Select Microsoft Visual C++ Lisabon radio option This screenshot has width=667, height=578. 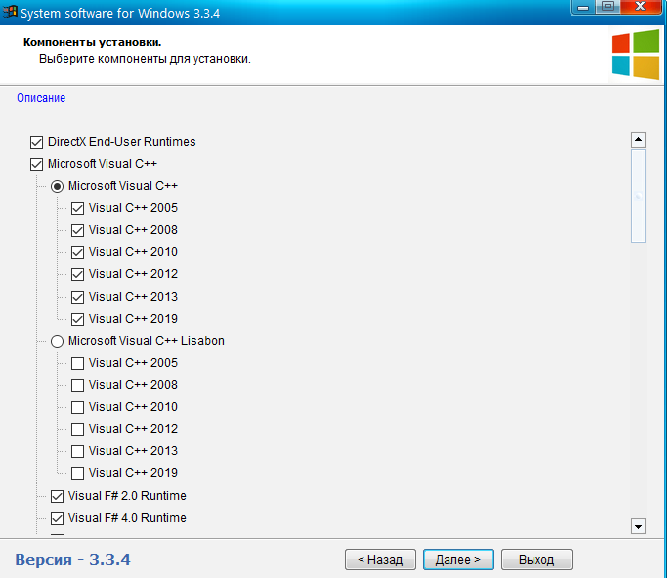[57, 341]
